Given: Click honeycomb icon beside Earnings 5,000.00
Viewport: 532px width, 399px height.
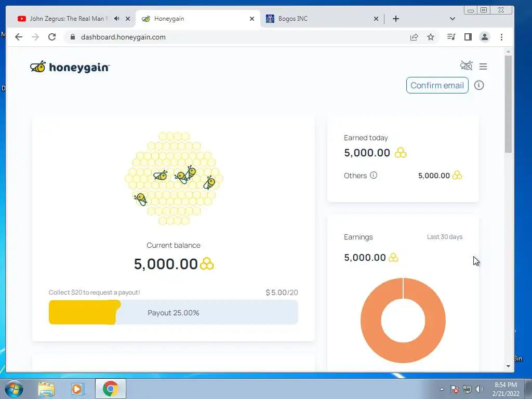Looking at the screenshot, I should click(x=393, y=258).
